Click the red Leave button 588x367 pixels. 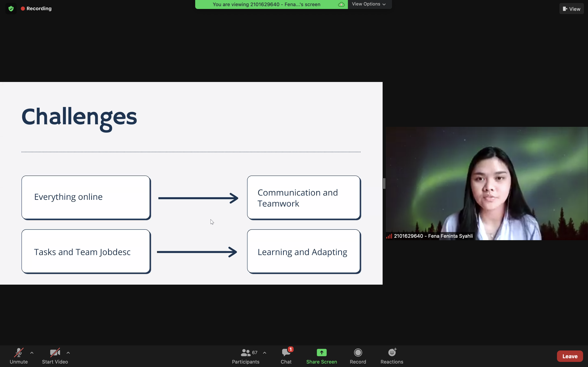(570, 356)
